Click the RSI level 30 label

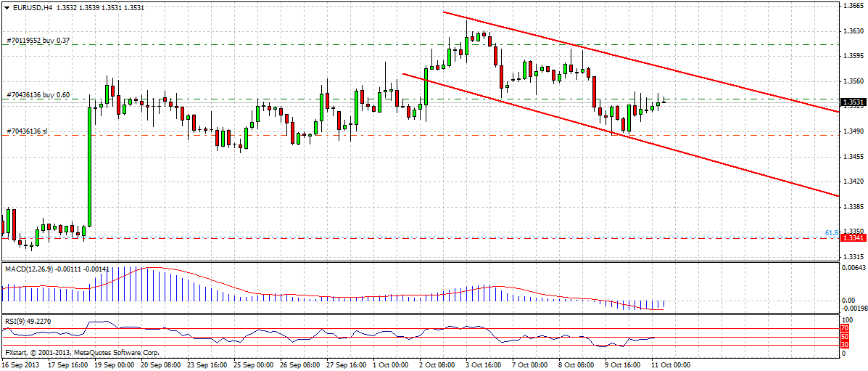(x=845, y=346)
